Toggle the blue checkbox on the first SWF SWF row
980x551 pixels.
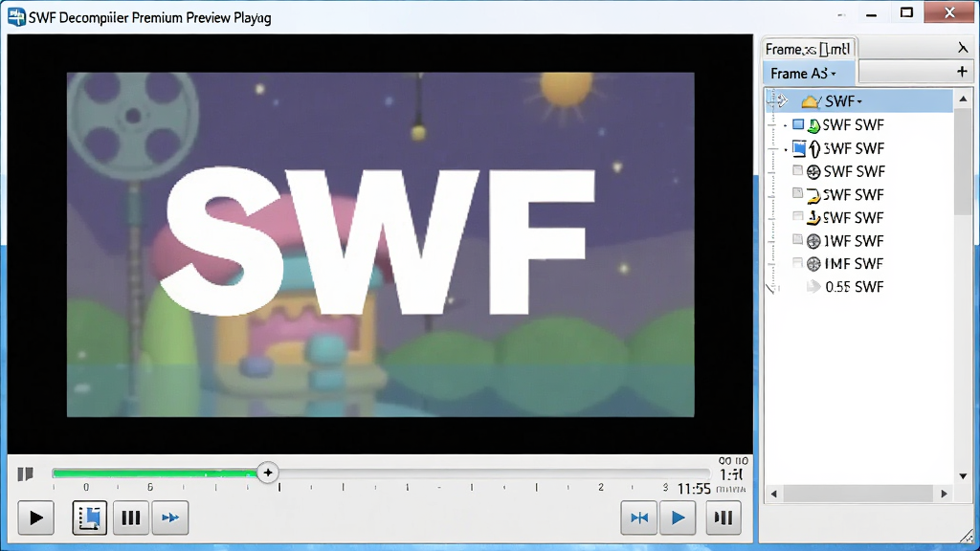coord(798,124)
